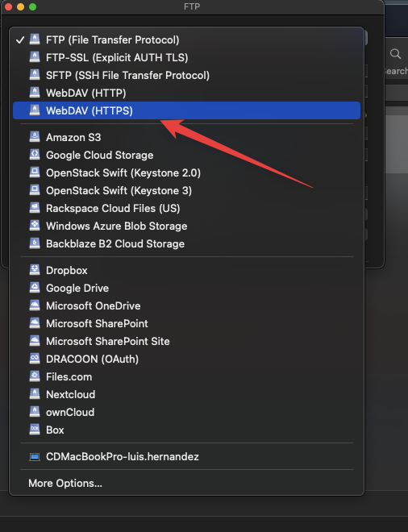Choose Files.com from the list
Image resolution: width=408 pixels, height=532 pixels.
pos(186,376)
